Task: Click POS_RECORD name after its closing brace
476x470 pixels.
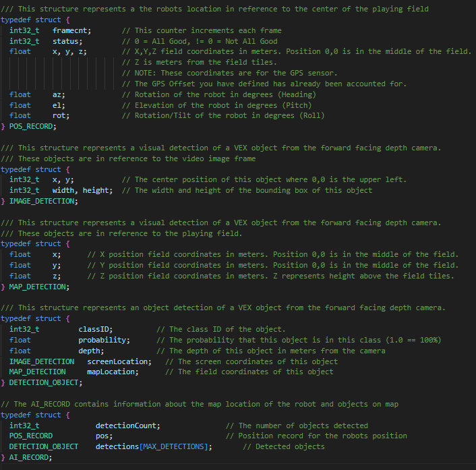Action: click(x=32, y=126)
